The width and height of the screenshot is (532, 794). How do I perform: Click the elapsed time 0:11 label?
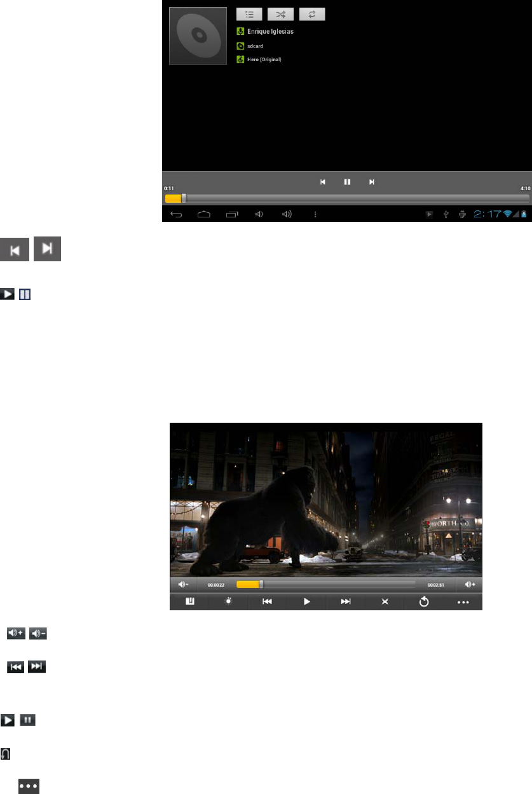pos(169,189)
